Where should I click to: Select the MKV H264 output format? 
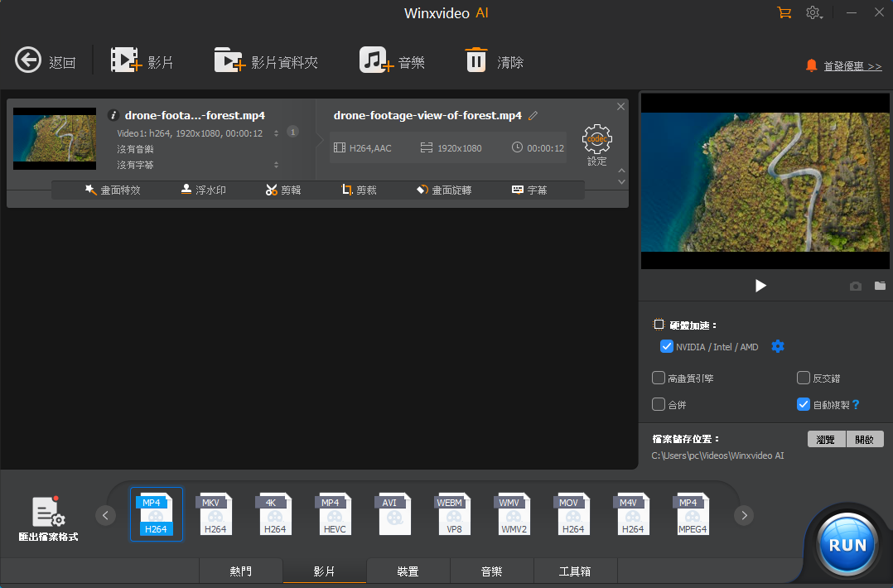click(215, 514)
